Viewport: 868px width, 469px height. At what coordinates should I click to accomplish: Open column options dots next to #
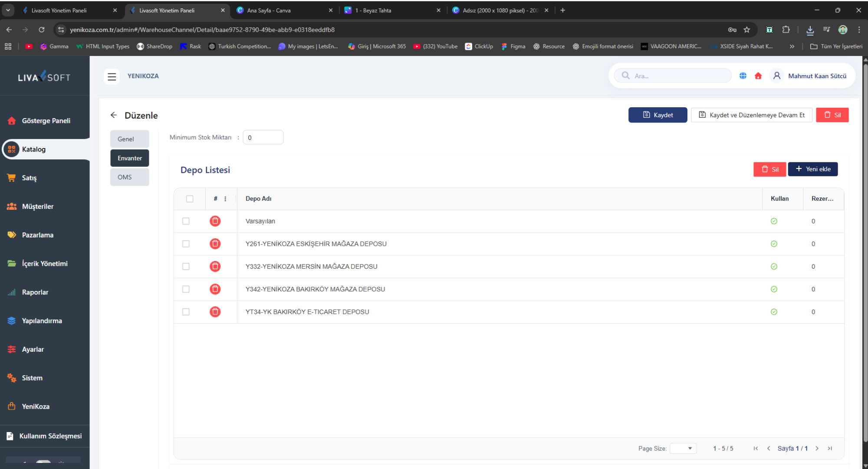point(225,199)
